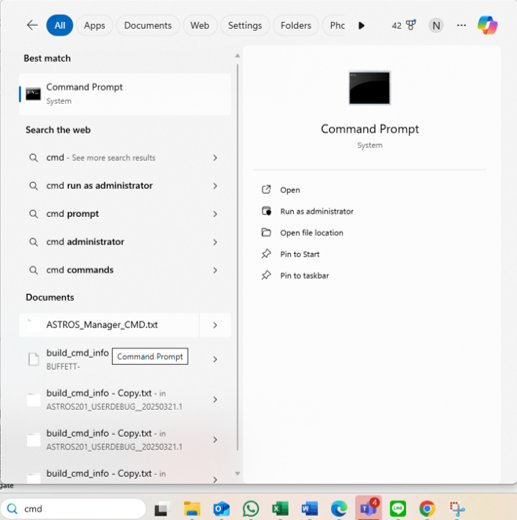
Task: Expand chevron for cmd commands suggestion
Action: pyautogui.click(x=215, y=270)
